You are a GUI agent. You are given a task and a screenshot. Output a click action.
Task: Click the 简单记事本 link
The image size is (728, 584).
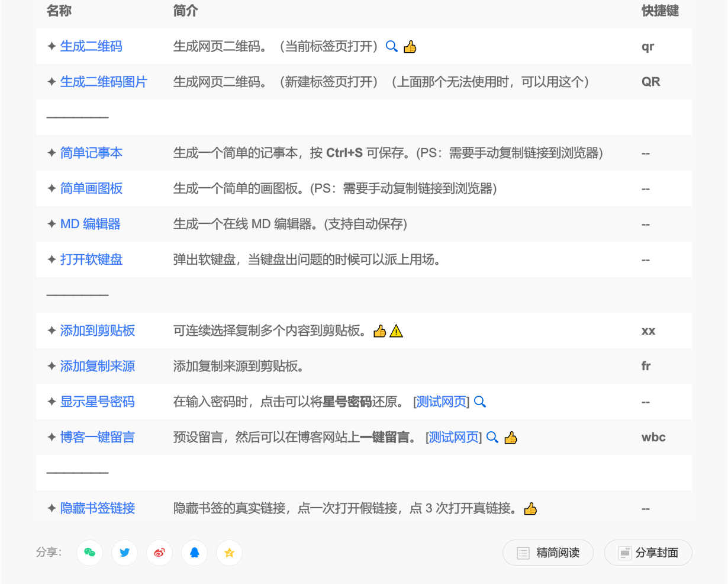pyautogui.click(x=91, y=153)
